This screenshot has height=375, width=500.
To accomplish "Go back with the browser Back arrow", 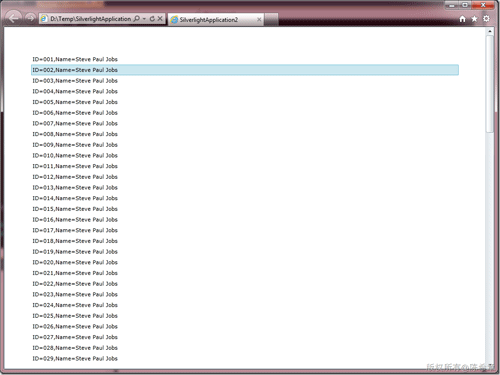I will click(x=13, y=18).
